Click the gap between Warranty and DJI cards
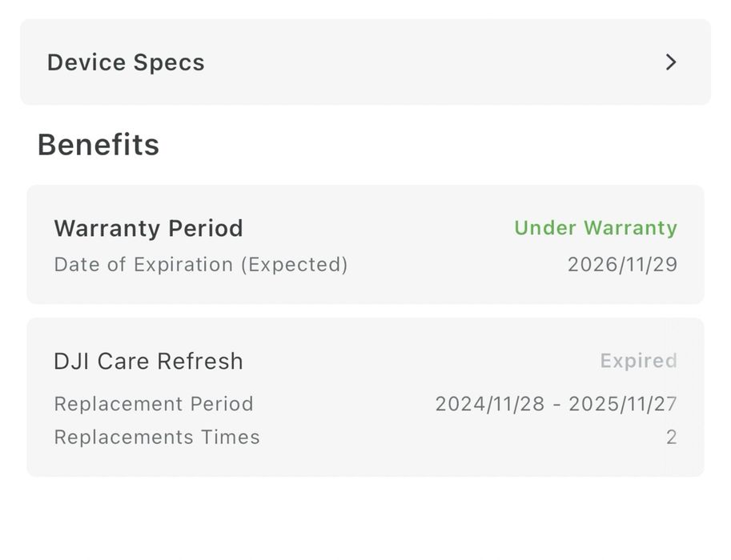Image resolution: width=731 pixels, height=560 pixels. 365,311
